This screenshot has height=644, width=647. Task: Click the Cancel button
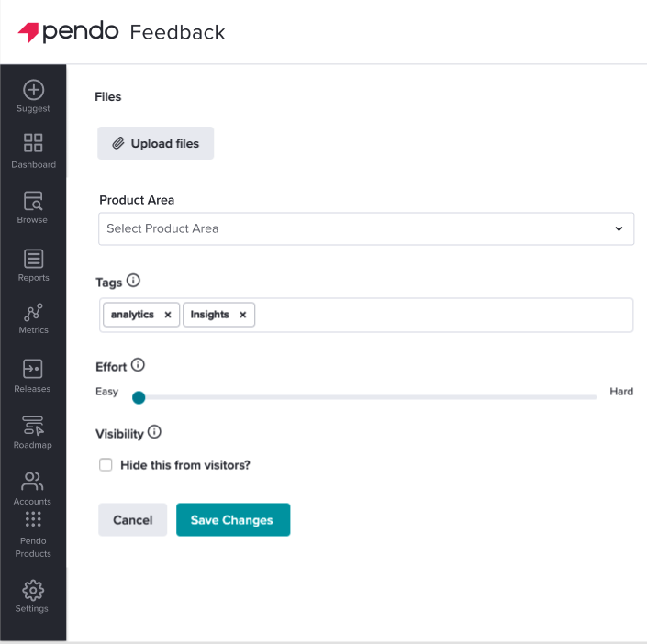(132, 520)
